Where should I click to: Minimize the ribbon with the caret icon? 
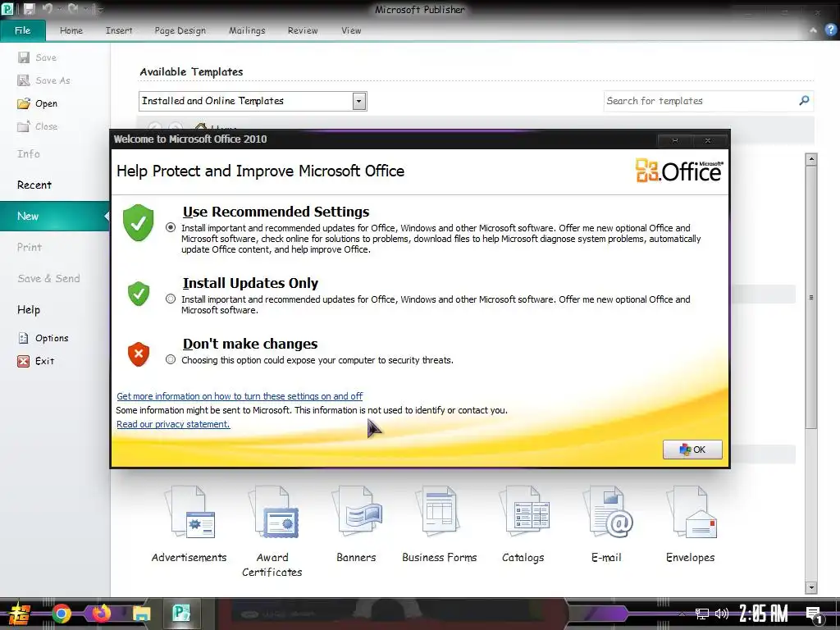click(813, 30)
